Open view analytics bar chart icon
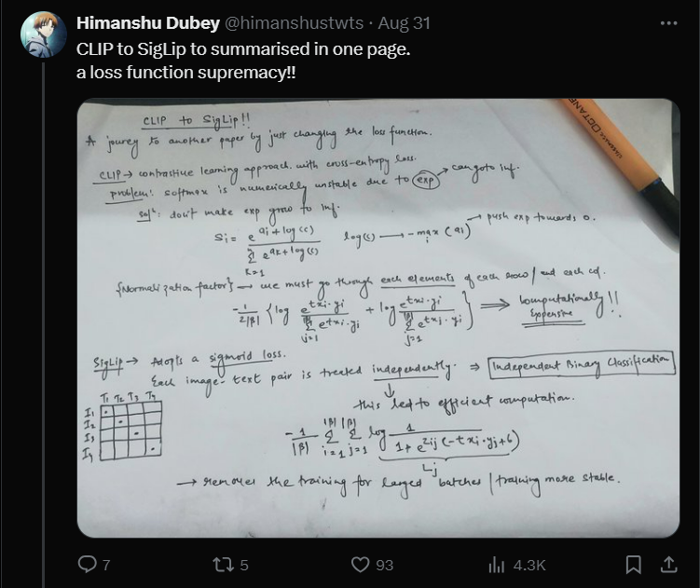The image size is (700, 588). click(x=497, y=564)
